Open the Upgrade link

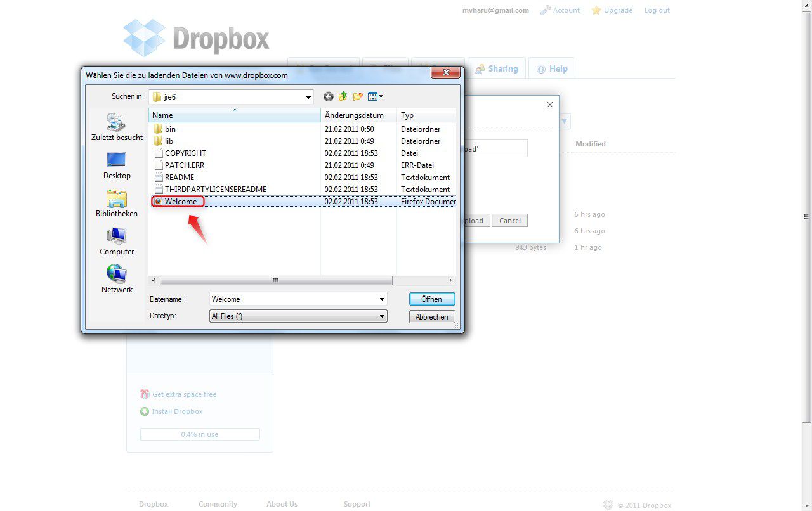(618, 10)
